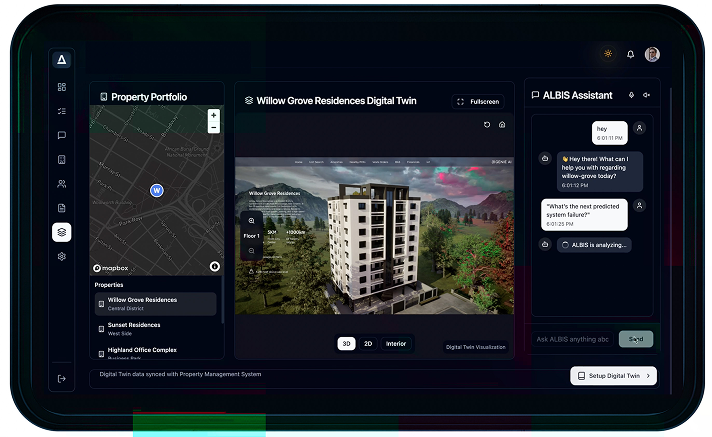712x437 pixels.
Task: Open the documents icon in sidebar
Action: [x=62, y=208]
